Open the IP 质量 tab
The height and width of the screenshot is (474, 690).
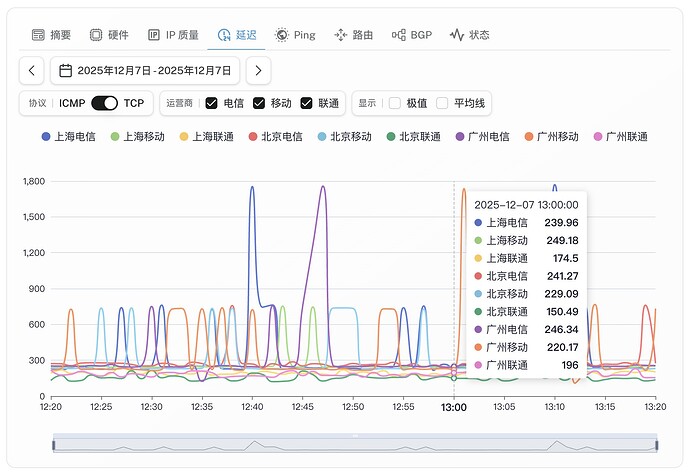click(x=173, y=35)
